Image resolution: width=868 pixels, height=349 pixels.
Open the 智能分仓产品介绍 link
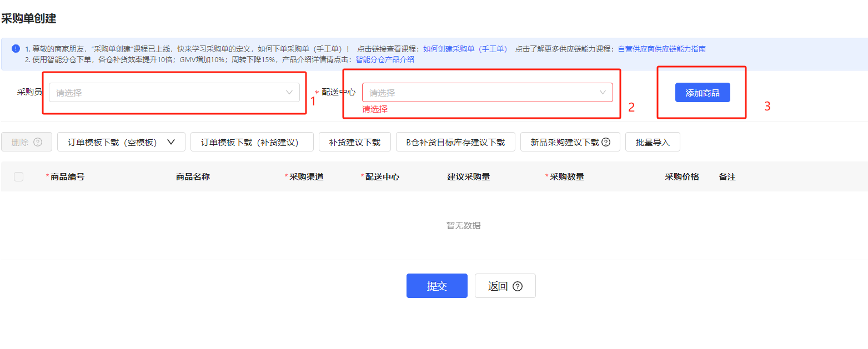pyautogui.click(x=384, y=59)
